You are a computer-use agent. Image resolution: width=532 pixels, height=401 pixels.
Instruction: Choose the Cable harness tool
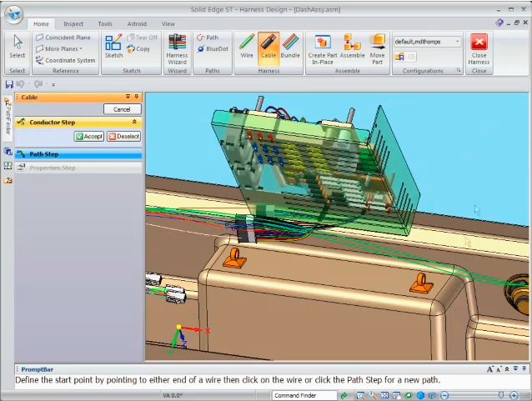(269, 49)
